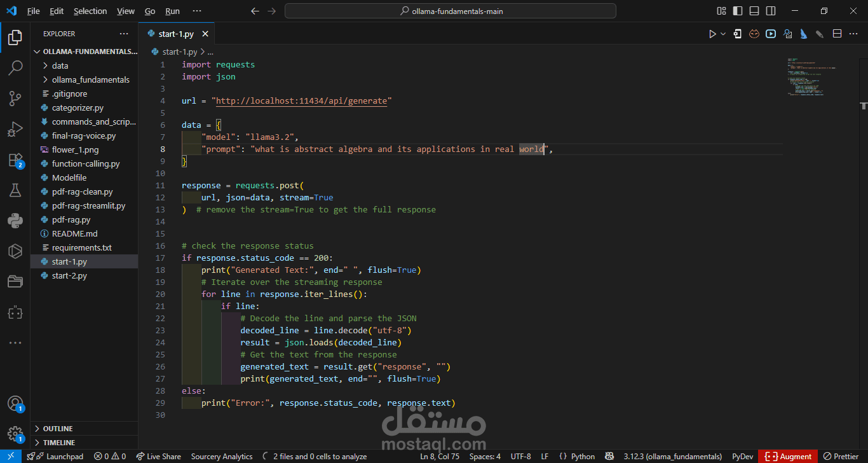This screenshot has height=463, width=868.
Task: Go back with the left arrow
Action: point(255,11)
